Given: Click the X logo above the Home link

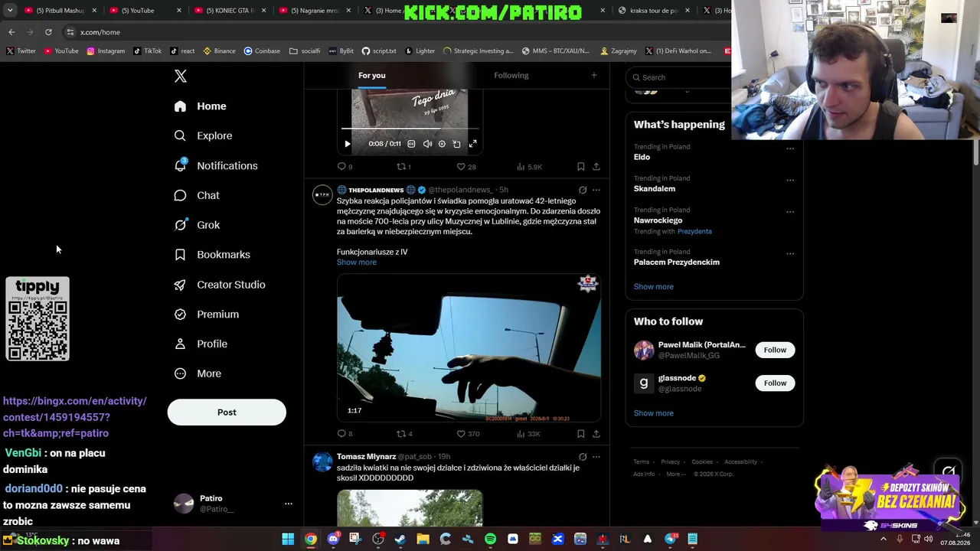Looking at the screenshot, I should 181,76.
